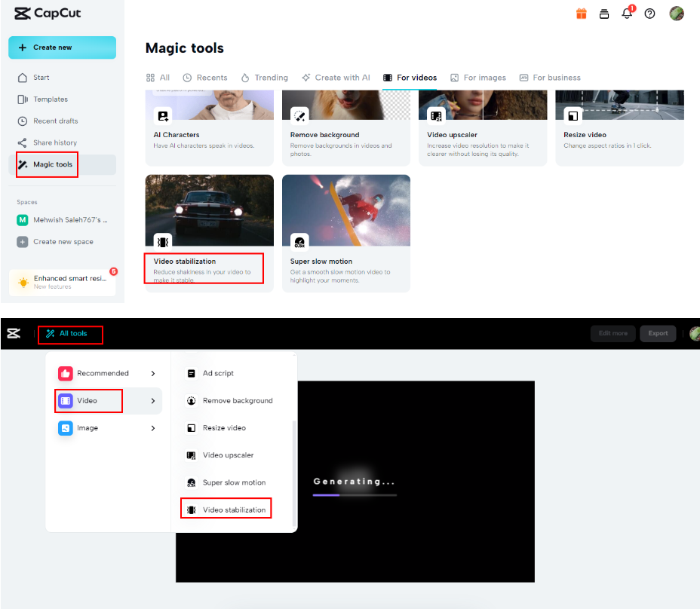Switch to the For business tab
700x609 pixels.
coord(550,78)
